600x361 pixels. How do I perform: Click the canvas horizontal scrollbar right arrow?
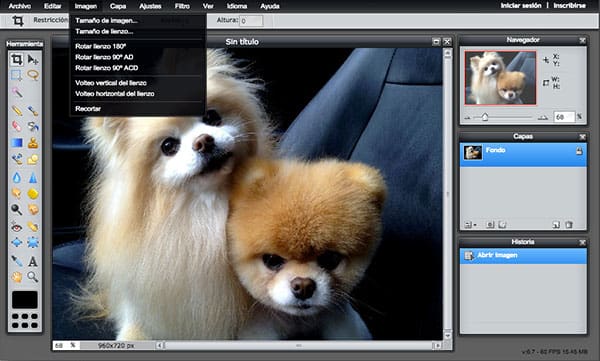(x=437, y=346)
